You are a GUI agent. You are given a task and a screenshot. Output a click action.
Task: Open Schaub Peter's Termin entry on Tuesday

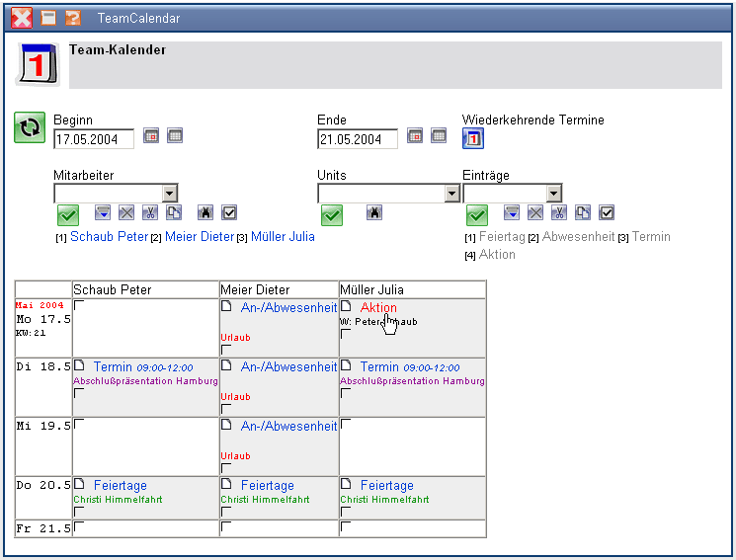point(112,367)
